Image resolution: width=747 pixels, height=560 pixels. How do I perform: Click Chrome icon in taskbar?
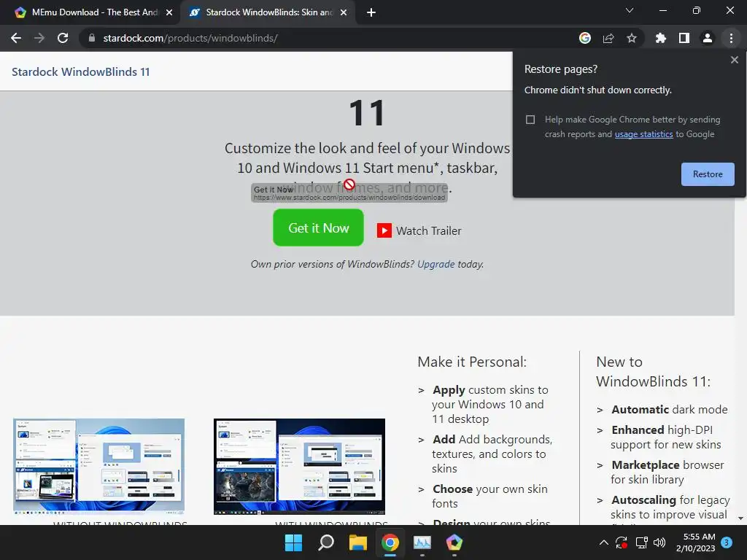coord(390,542)
